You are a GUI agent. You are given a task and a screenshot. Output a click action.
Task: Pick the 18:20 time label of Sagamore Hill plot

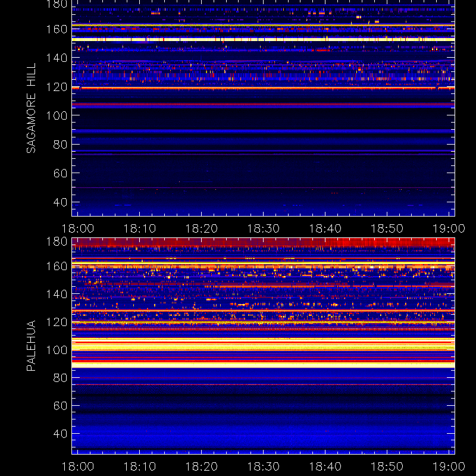(x=202, y=228)
